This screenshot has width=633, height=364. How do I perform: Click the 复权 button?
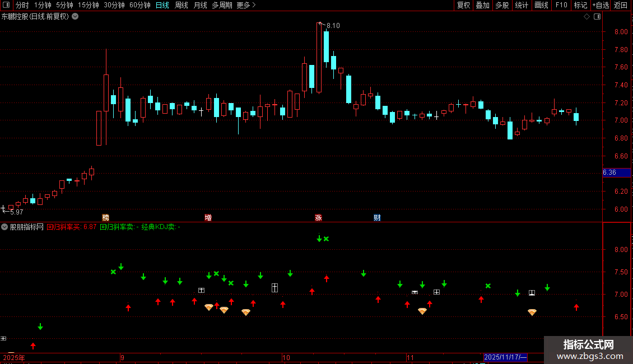(x=463, y=5)
